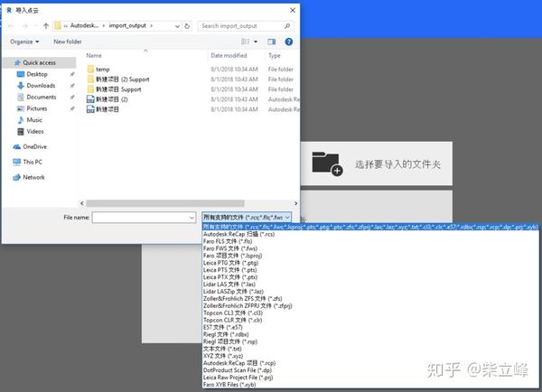The image size is (542, 392).
Task: Toggle the preview pane icon
Action: pyautogui.click(x=272, y=42)
